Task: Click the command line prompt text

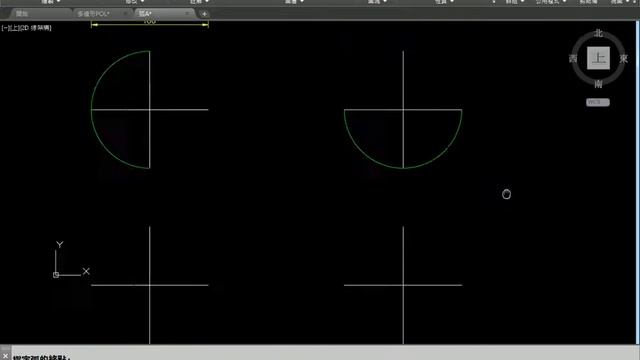Action: click(42, 358)
